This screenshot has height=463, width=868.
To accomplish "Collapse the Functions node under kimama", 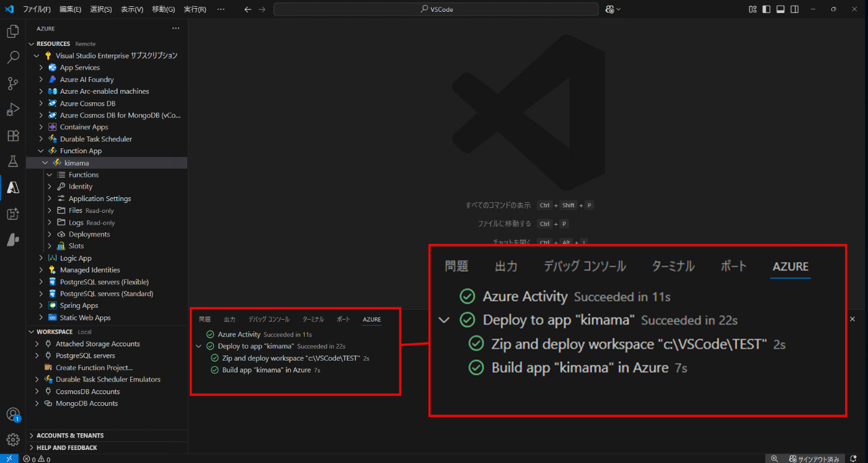I will click(50, 175).
